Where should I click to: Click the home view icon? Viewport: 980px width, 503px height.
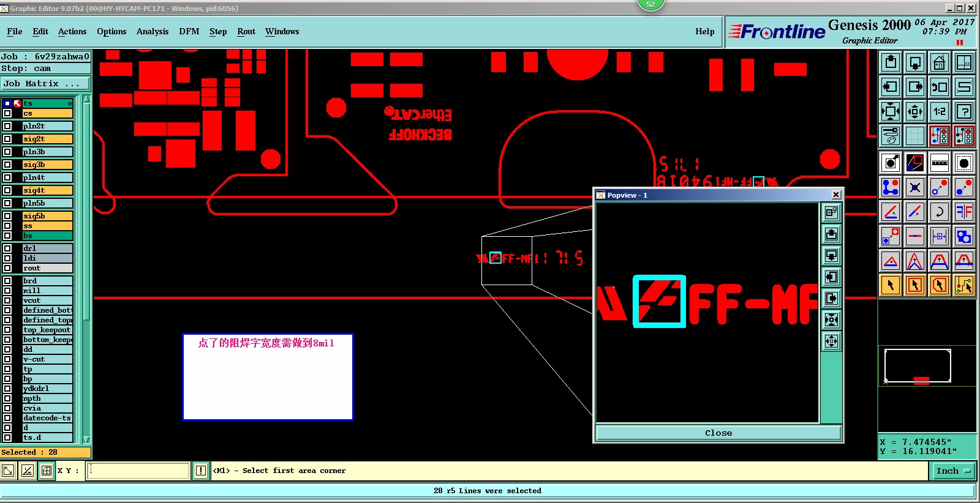click(940, 62)
